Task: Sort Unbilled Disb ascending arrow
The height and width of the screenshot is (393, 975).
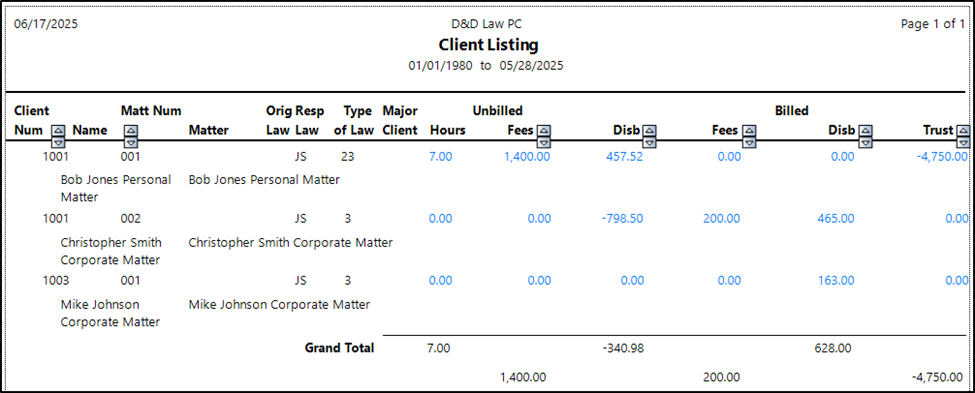Action: pyautogui.click(x=650, y=131)
